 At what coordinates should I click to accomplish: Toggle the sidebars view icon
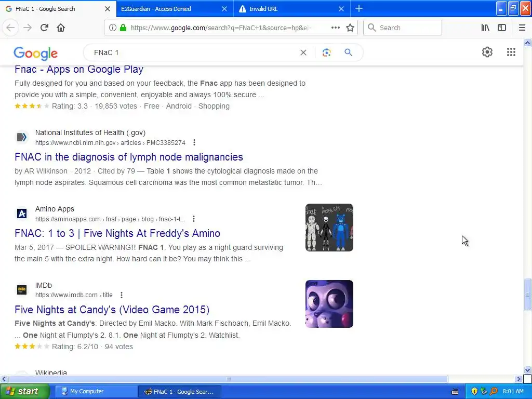[x=502, y=28]
